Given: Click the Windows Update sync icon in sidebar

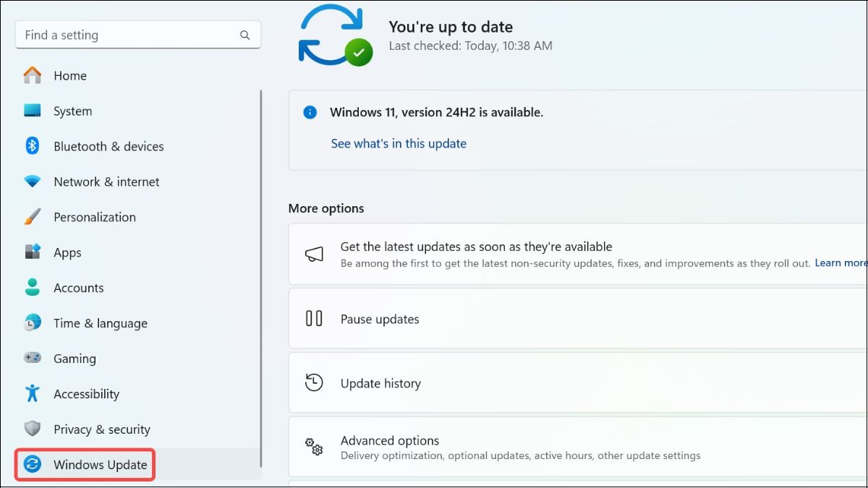Looking at the screenshot, I should [33, 464].
